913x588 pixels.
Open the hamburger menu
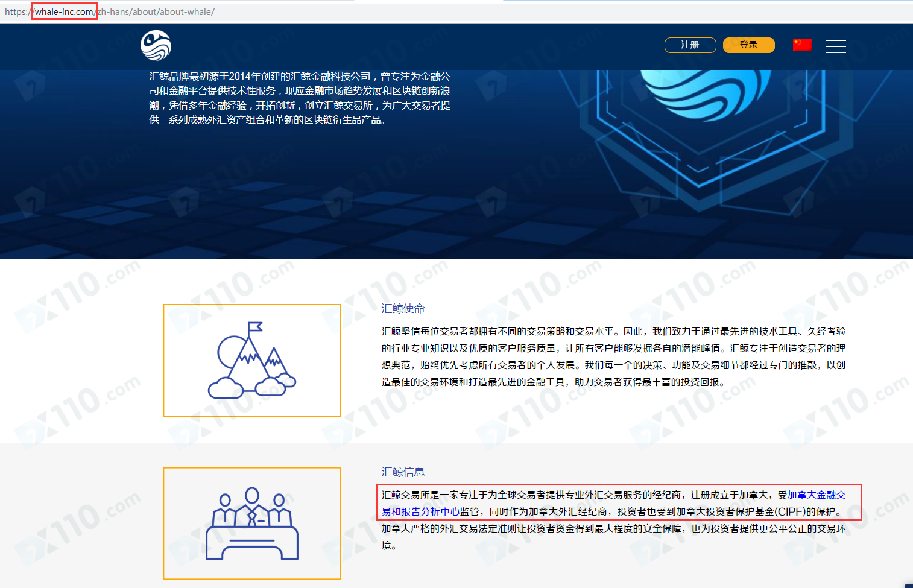(835, 46)
